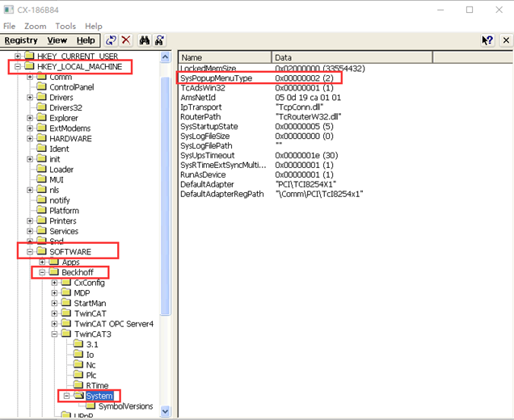Expand the init key
This screenshot has height=420, width=514.
coord(30,159)
